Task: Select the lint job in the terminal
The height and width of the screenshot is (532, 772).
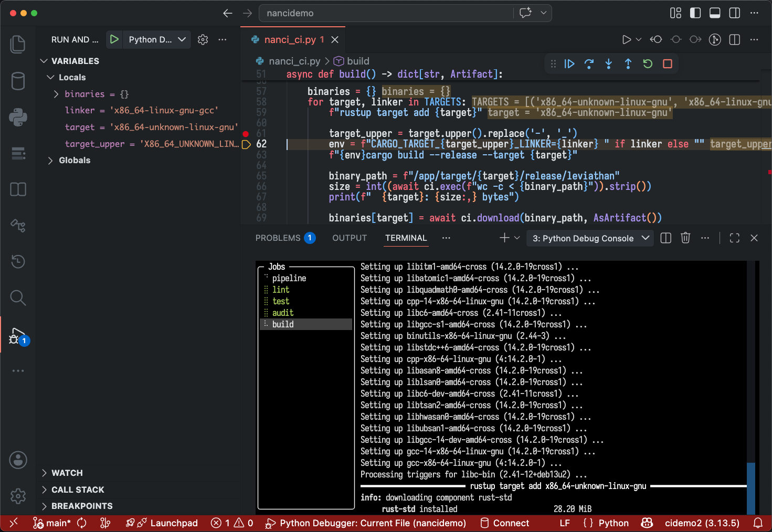Action: point(281,290)
